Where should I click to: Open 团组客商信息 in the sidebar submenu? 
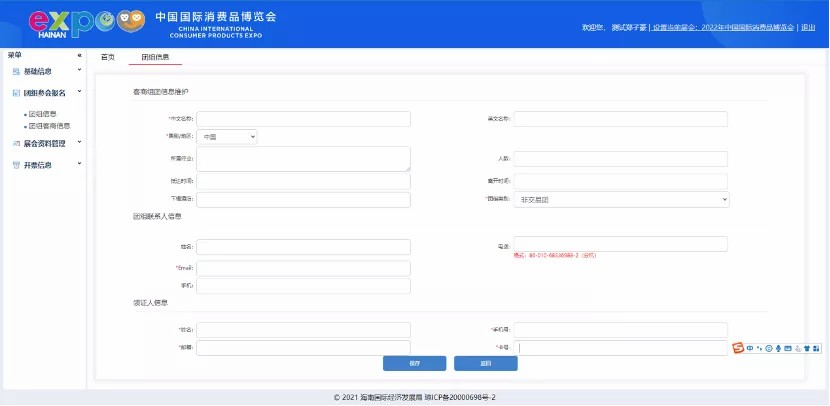(x=49, y=127)
